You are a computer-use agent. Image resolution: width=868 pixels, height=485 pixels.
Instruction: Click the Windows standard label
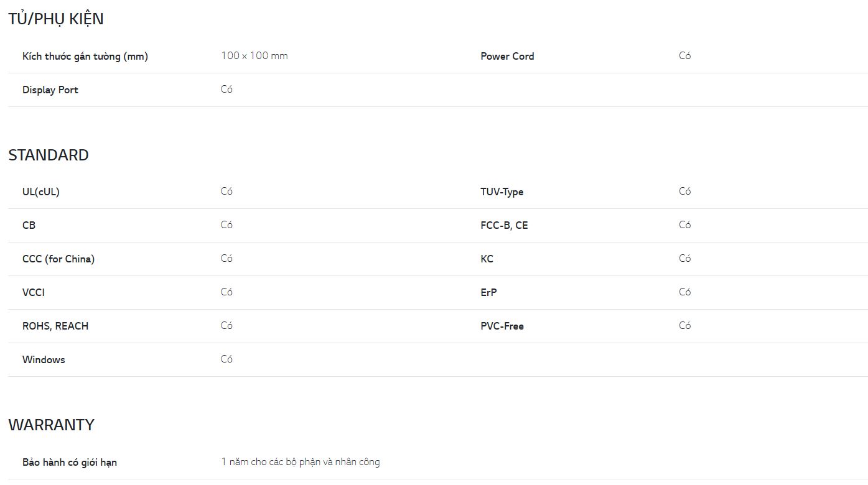(44, 359)
